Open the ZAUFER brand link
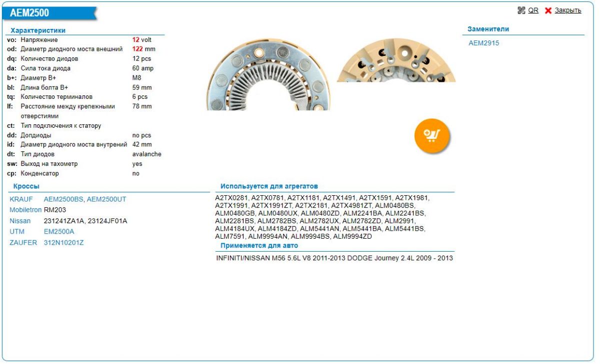The image size is (600, 364). click(x=23, y=243)
